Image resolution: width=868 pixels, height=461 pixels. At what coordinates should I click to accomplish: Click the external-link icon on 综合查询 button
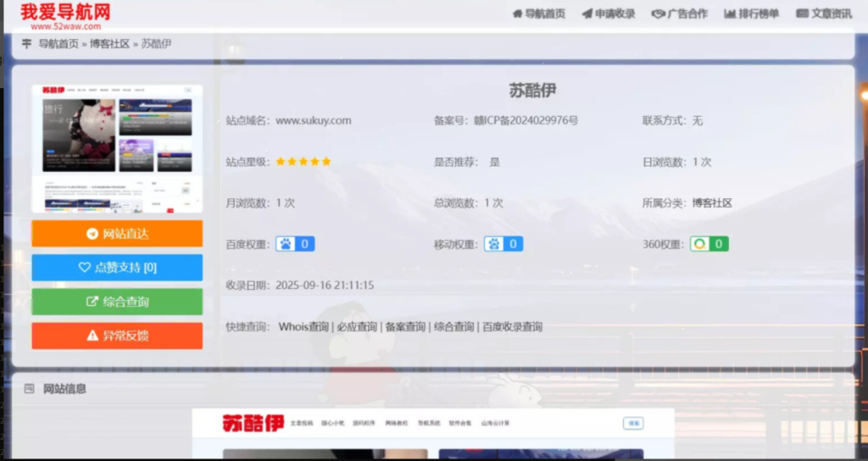point(92,302)
